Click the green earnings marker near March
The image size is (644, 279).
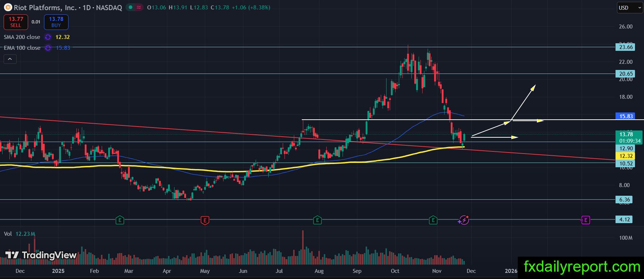pos(120,220)
